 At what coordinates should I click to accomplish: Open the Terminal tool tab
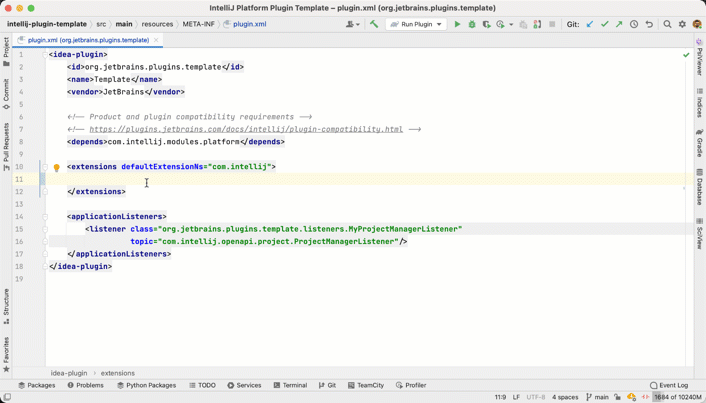tap(290, 385)
